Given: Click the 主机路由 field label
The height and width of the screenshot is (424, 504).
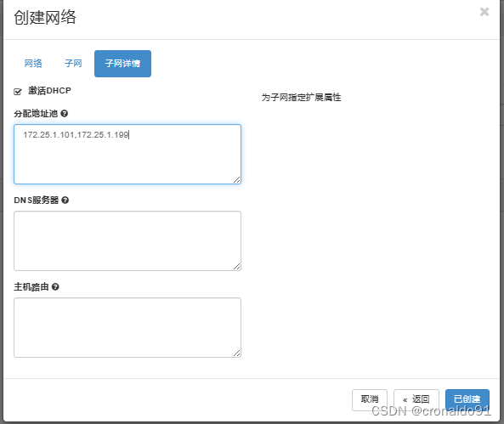Looking at the screenshot, I should click(31, 286).
